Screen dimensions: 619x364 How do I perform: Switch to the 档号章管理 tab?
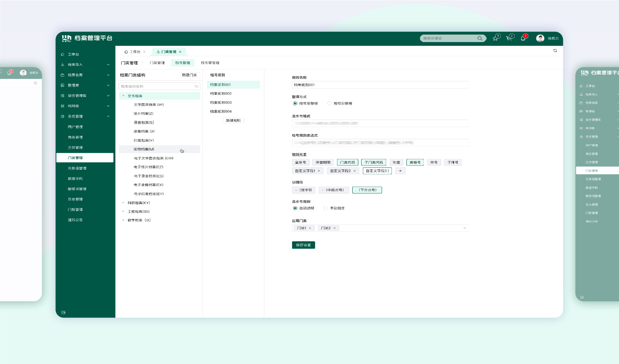tap(210, 63)
